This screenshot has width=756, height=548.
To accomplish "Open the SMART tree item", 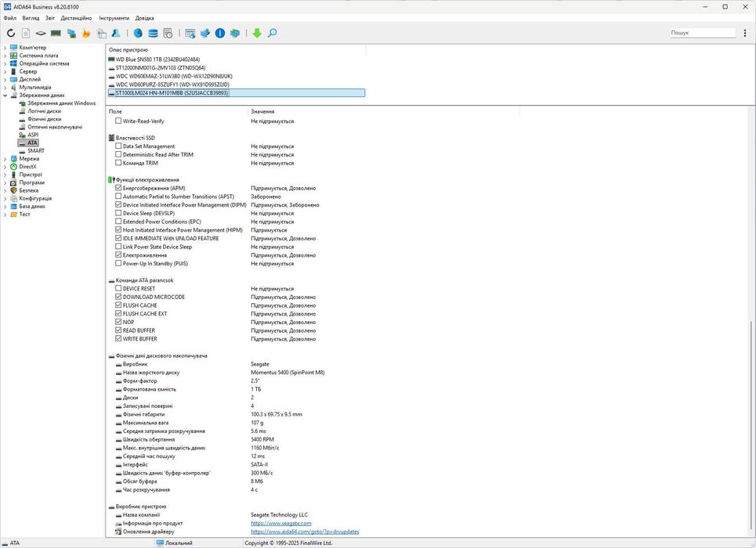I will pyautogui.click(x=36, y=151).
